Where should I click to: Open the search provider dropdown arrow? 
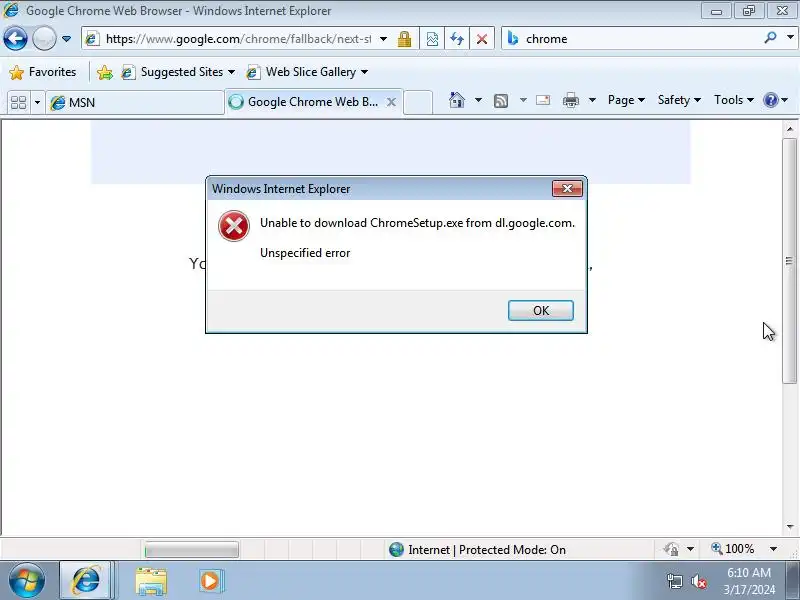[790, 38]
